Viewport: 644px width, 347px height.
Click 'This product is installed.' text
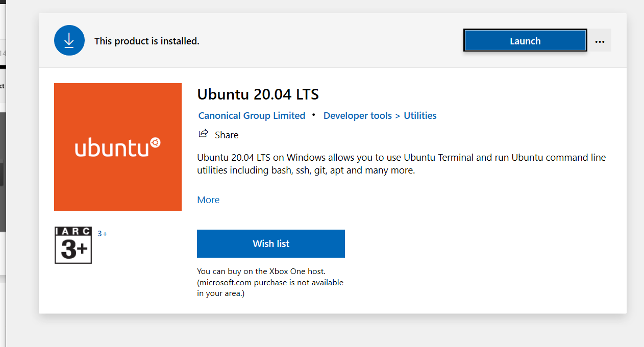147,41
